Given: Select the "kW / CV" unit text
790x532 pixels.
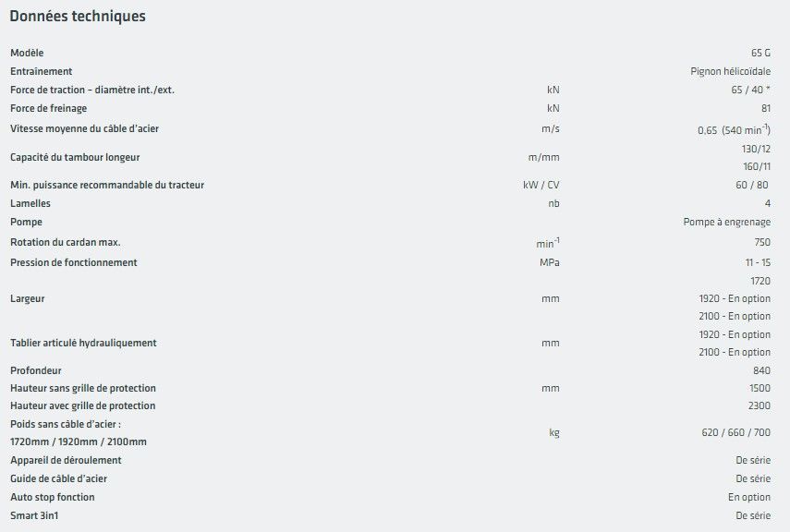Looking at the screenshot, I should pos(541,185).
